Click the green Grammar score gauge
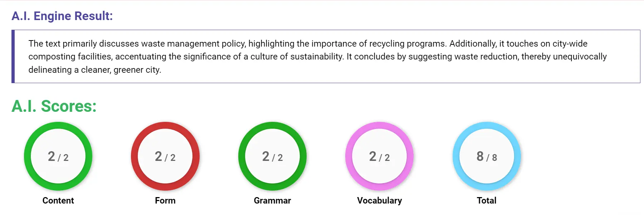The height and width of the screenshot is (215, 644). 273,157
